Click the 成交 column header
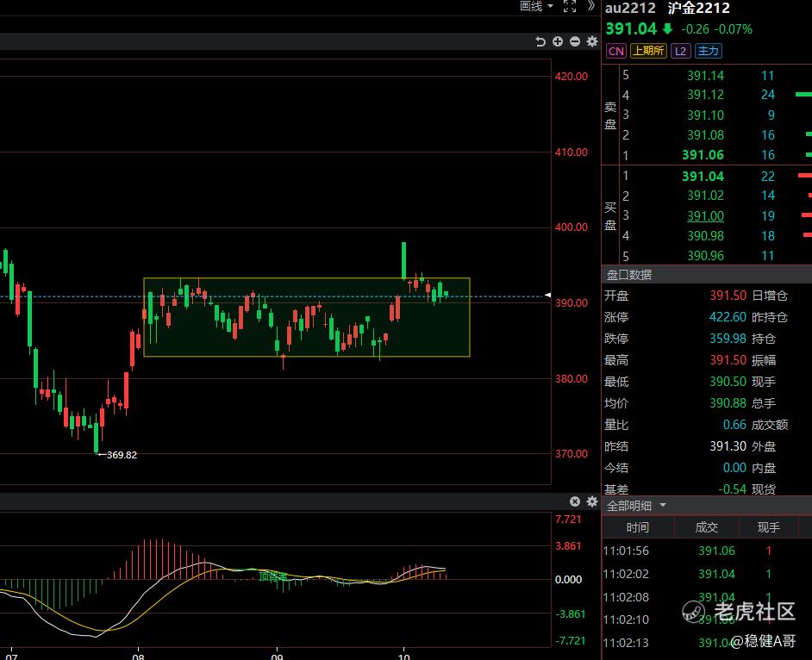Screen dimensions: 812x660 pyautogui.click(x=706, y=527)
